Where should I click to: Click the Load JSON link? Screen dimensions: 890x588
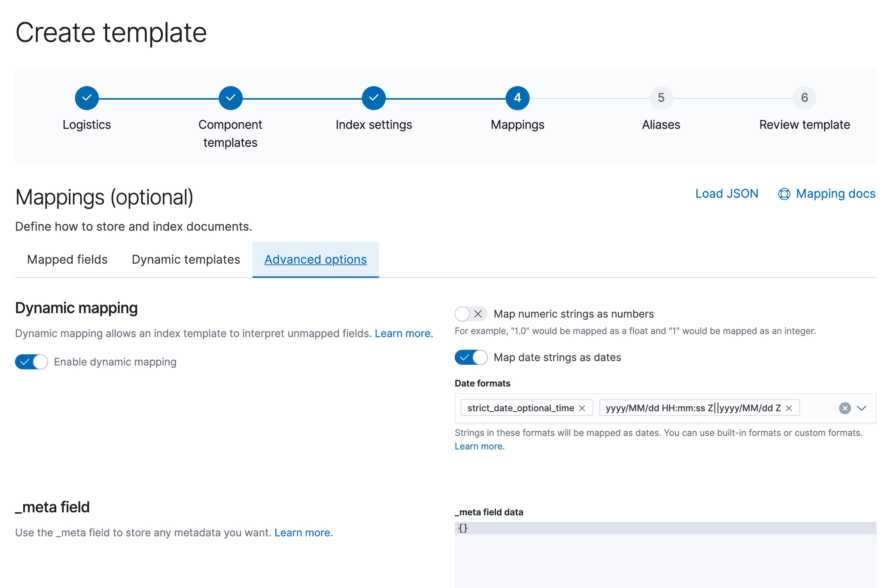coord(726,194)
